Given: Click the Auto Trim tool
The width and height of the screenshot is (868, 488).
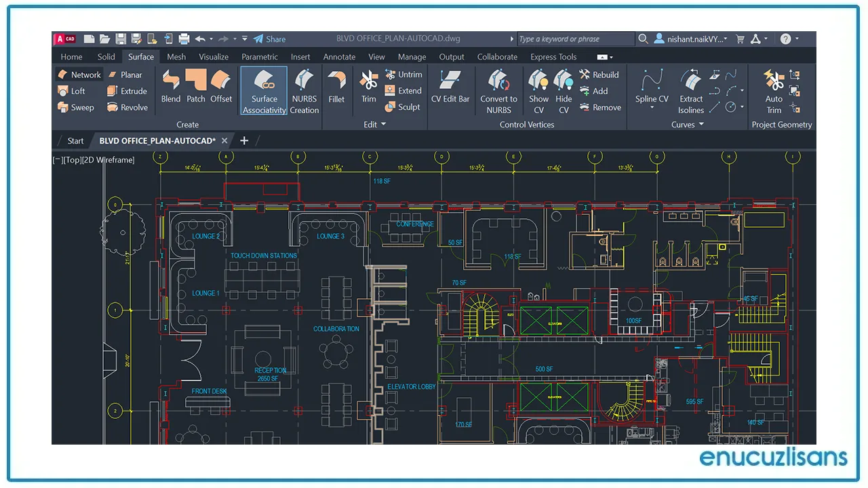Looking at the screenshot, I should point(774,91).
